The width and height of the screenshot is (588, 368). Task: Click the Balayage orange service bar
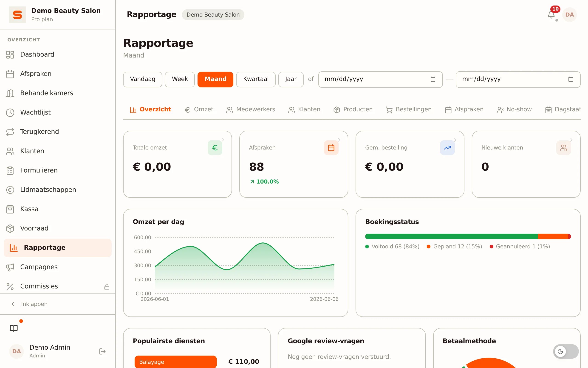click(175, 362)
